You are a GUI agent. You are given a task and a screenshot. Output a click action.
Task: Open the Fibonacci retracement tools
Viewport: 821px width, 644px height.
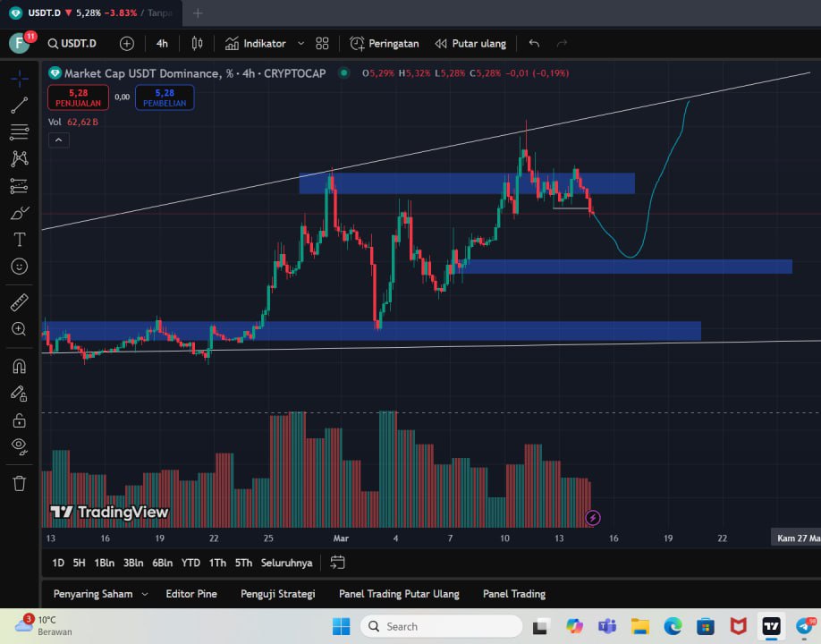20,132
